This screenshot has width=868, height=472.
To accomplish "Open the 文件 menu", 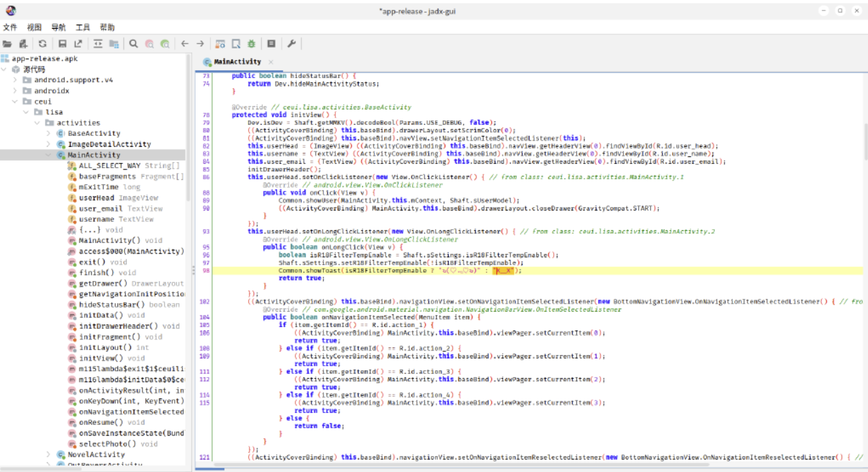I will (10, 28).
